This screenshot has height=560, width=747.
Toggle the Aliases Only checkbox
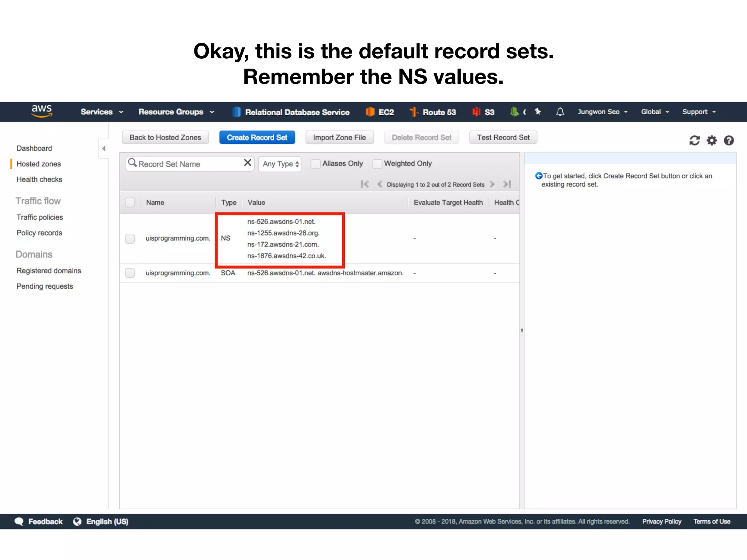[x=315, y=164]
